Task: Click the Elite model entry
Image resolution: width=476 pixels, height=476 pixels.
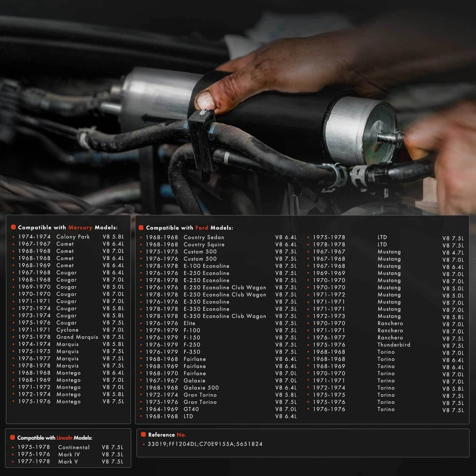Action: pyautogui.click(x=190, y=323)
